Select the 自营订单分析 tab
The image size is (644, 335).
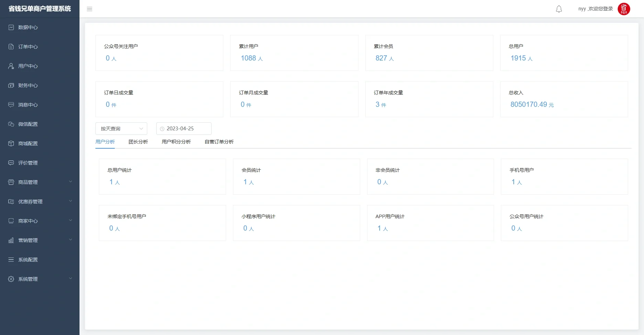click(x=219, y=142)
